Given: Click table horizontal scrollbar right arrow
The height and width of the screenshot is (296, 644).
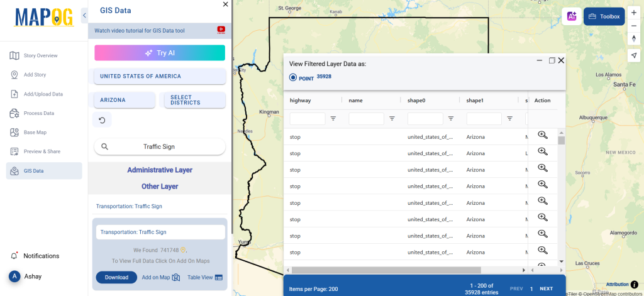Looking at the screenshot, I should tap(524, 270).
